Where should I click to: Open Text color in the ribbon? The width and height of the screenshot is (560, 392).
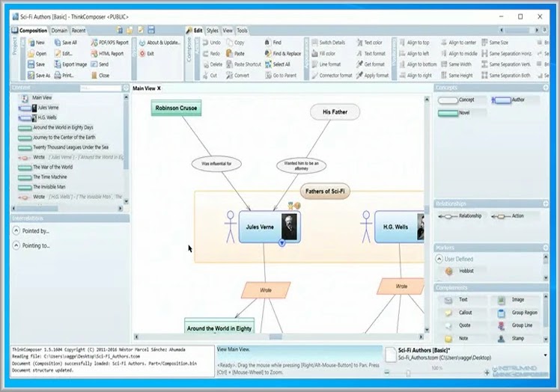click(x=369, y=43)
